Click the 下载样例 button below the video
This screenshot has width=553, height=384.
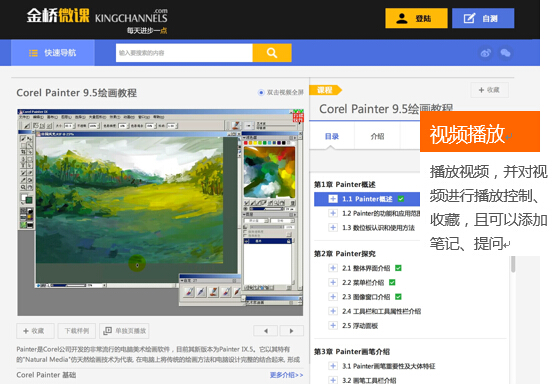pos(77,331)
